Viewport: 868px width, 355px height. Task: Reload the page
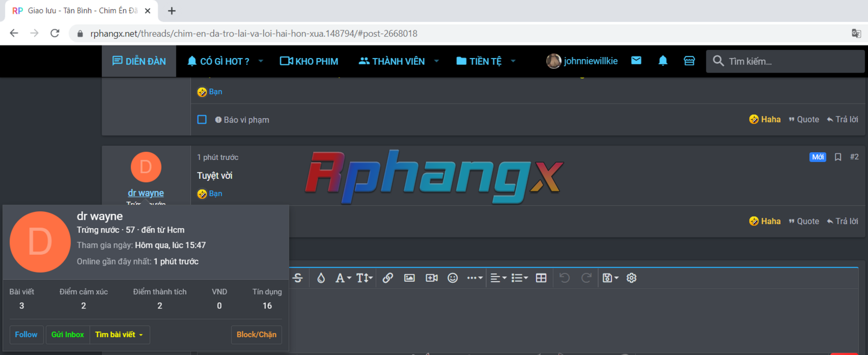(x=55, y=33)
